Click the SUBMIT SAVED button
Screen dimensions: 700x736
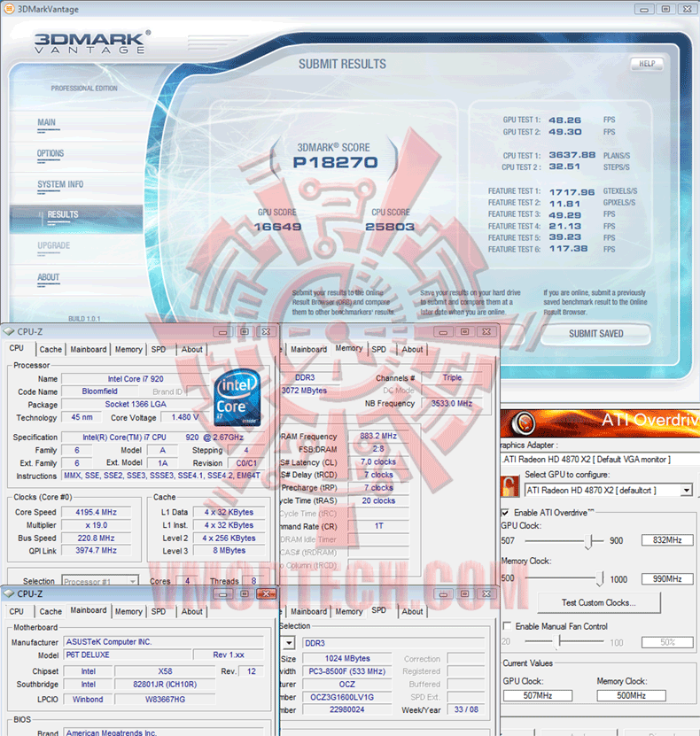click(x=595, y=334)
